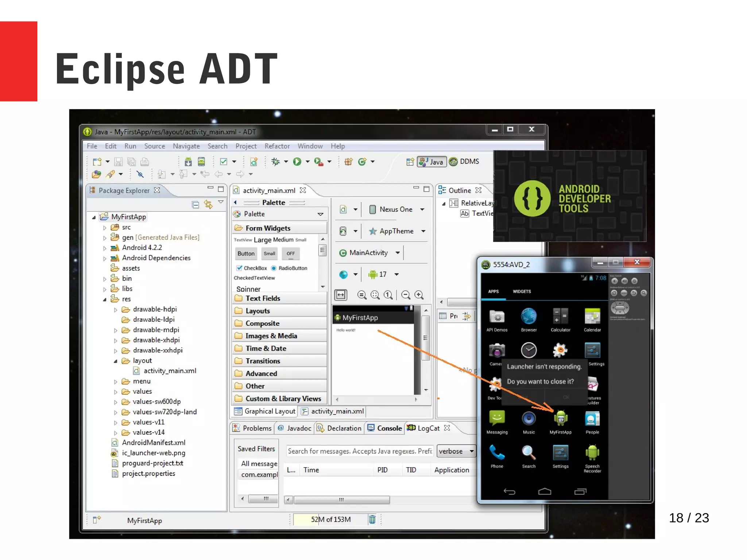Viewport: 747px width, 560px height.
Task: Click the Zoom to 100% icon
Action: tap(388, 295)
